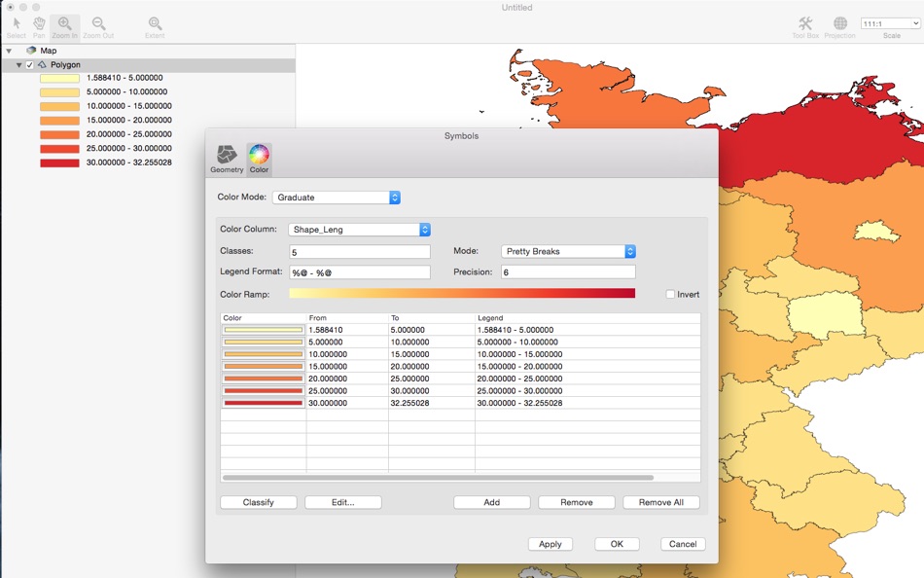Select legend cell 15.000000 - 20.000000 in table

click(587, 366)
